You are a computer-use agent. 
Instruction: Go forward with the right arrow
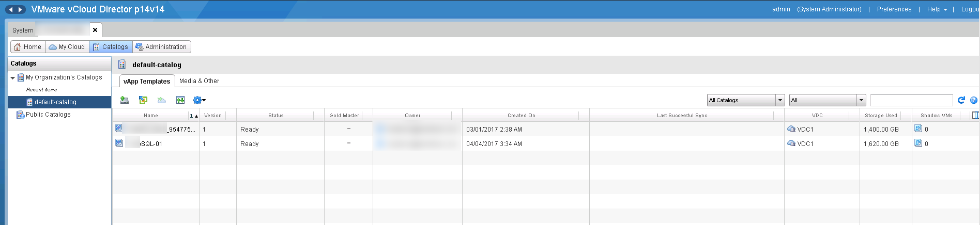pyautogui.click(x=20, y=9)
